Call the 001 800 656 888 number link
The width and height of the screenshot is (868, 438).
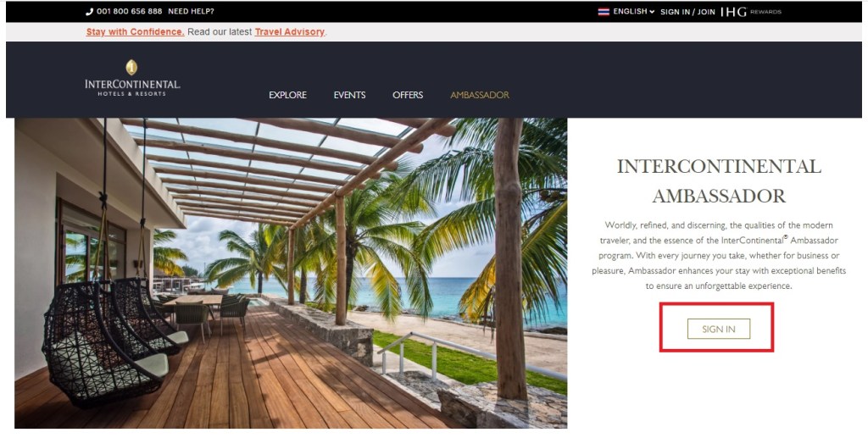point(130,12)
